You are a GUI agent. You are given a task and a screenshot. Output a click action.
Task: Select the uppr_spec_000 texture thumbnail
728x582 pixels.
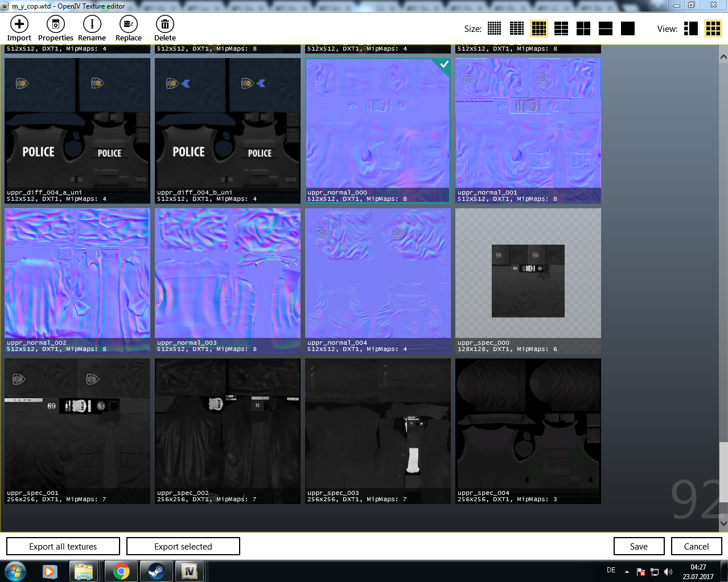[x=528, y=280]
